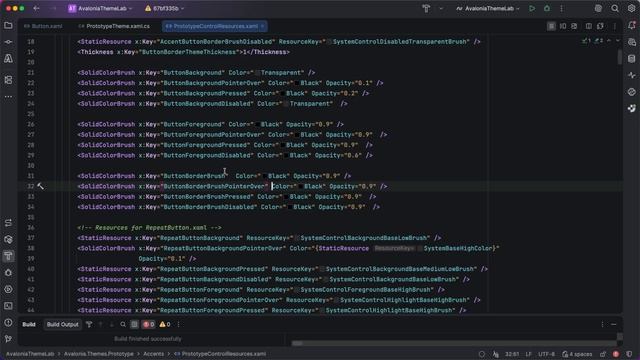This screenshot has height=360, width=640.
Task: Open the LF line separator selector
Action: [529, 354]
